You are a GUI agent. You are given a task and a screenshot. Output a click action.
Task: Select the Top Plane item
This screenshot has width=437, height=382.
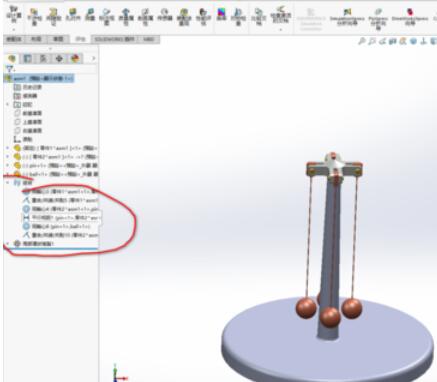point(28,122)
